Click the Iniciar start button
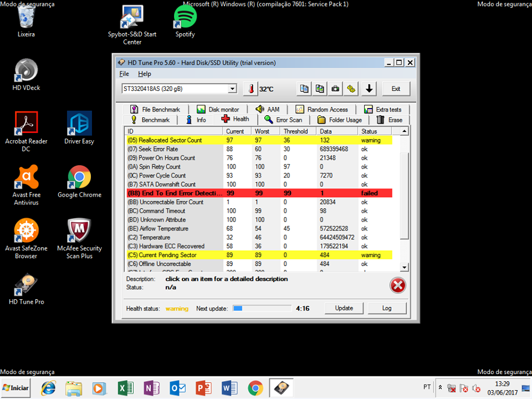The image size is (532, 399). [x=16, y=388]
